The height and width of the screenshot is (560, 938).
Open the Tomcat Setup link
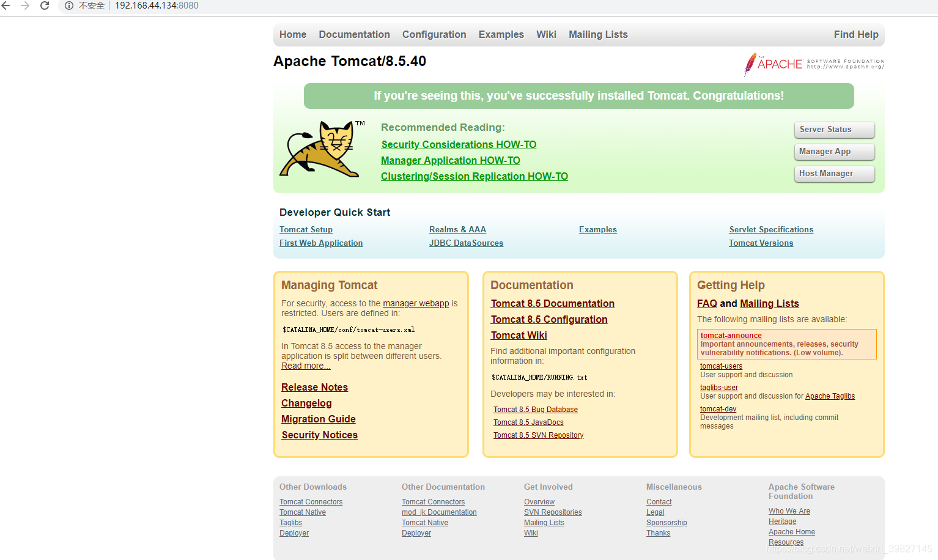(306, 230)
